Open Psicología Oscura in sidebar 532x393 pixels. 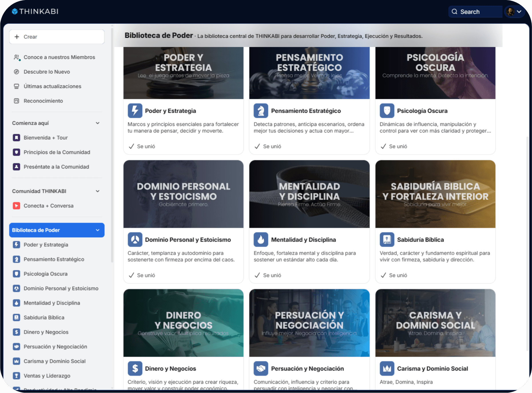pyautogui.click(x=57, y=274)
